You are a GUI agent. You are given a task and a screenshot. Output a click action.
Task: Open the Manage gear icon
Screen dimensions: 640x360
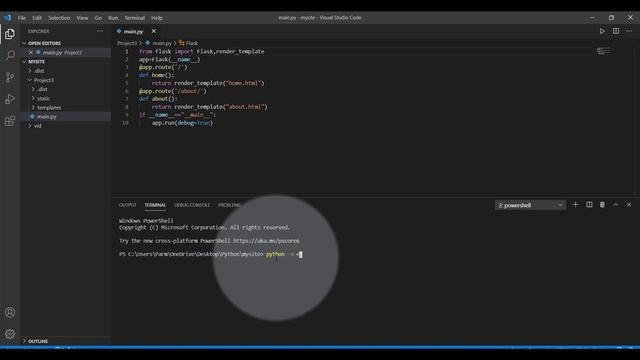[10, 334]
